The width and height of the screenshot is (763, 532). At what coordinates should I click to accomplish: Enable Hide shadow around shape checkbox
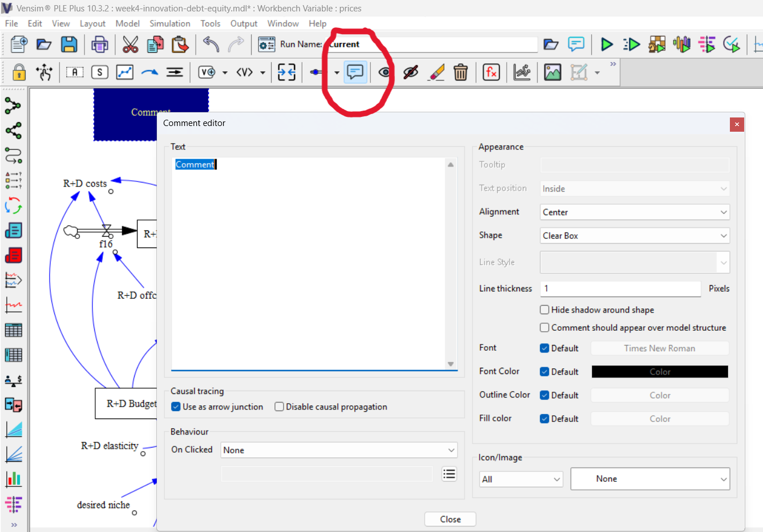pos(544,310)
